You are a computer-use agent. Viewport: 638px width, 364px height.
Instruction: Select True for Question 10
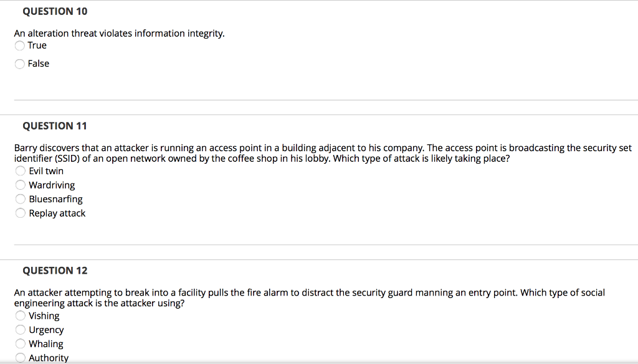(x=19, y=45)
